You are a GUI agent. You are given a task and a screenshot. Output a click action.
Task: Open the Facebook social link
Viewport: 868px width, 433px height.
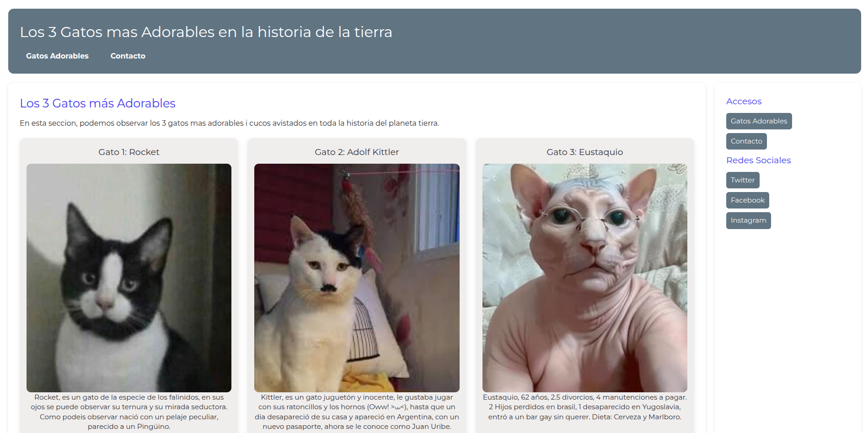coord(747,200)
